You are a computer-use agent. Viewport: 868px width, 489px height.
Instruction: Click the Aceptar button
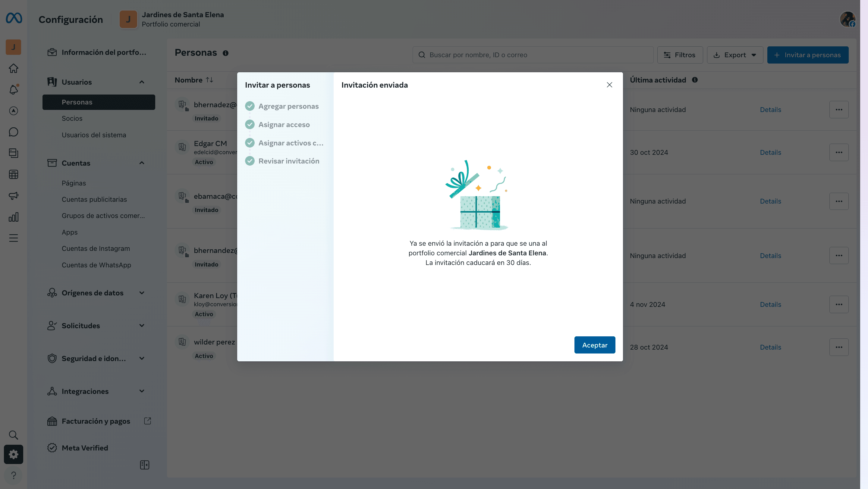[595, 345]
